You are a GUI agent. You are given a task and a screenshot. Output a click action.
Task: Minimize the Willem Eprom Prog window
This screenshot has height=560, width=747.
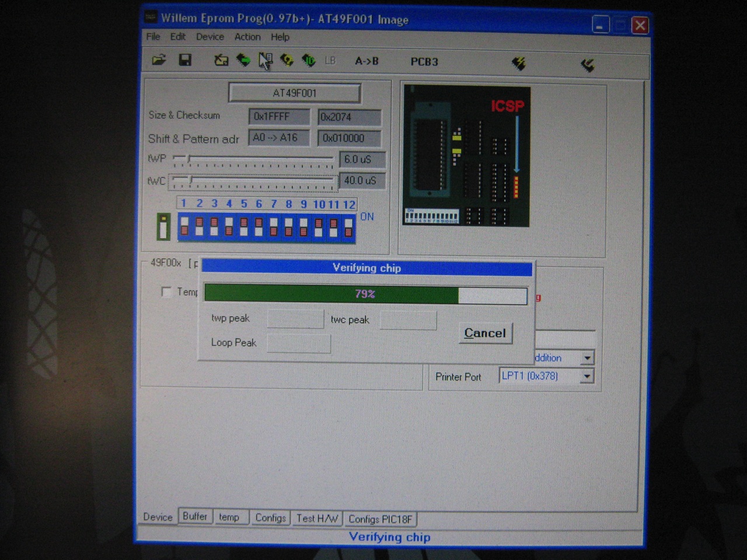coord(601,25)
